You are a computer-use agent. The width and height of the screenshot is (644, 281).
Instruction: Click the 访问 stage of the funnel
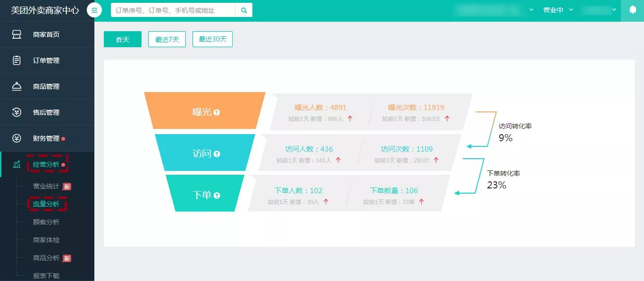[x=205, y=153]
